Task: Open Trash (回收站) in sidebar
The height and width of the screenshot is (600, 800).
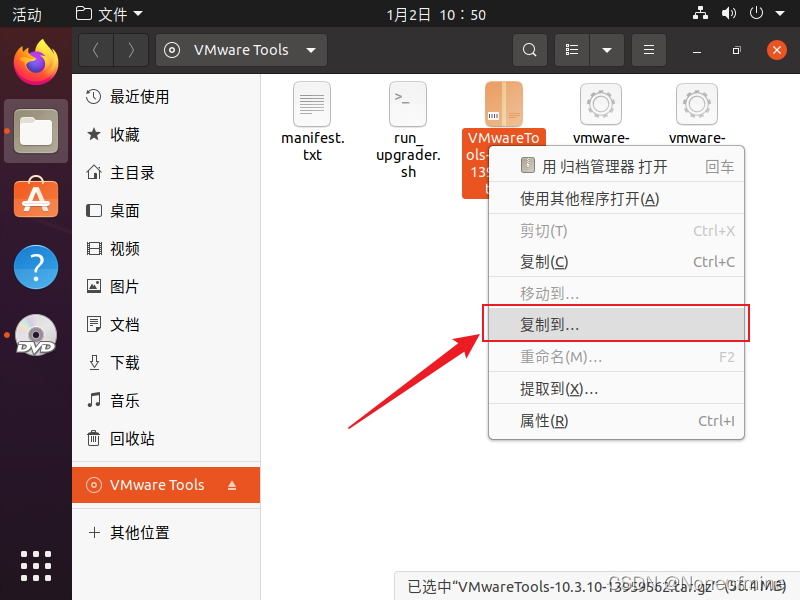Action: point(166,439)
